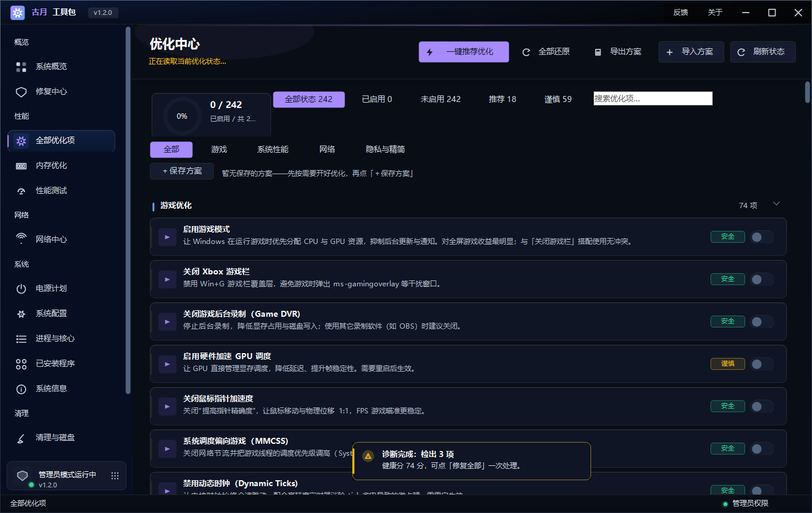
Task: Click the 0% progress ring
Action: 182,116
